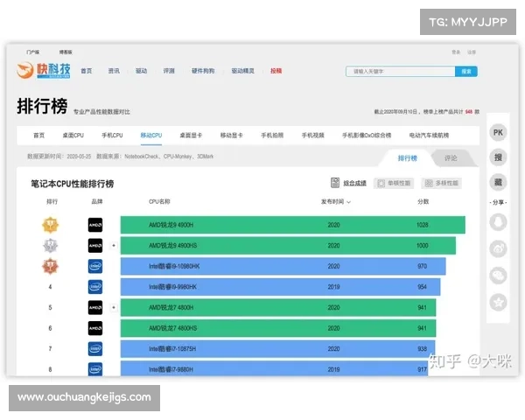
Task: Click AMD logo beside 锐龙9 4900H
Action: (x=95, y=225)
